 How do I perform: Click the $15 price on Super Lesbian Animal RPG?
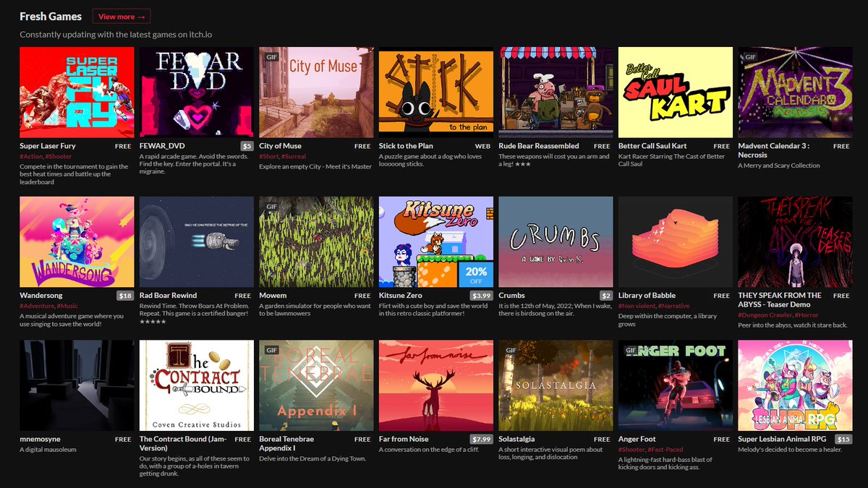pyautogui.click(x=844, y=439)
